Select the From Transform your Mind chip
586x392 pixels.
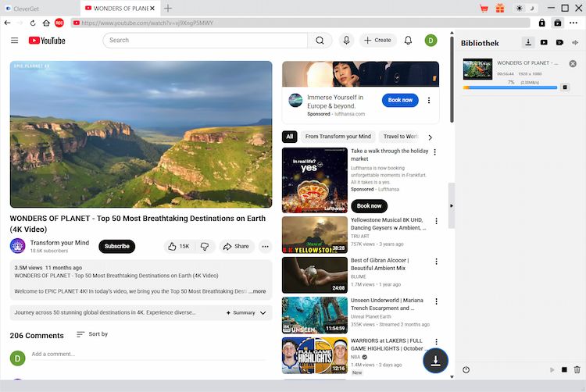pos(338,137)
